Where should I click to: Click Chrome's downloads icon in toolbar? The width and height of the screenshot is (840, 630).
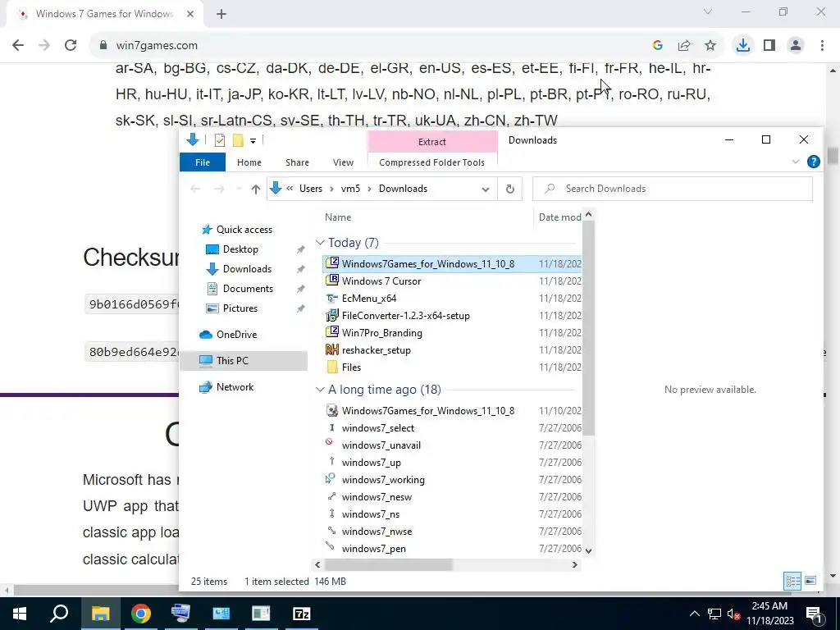[742, 46]
